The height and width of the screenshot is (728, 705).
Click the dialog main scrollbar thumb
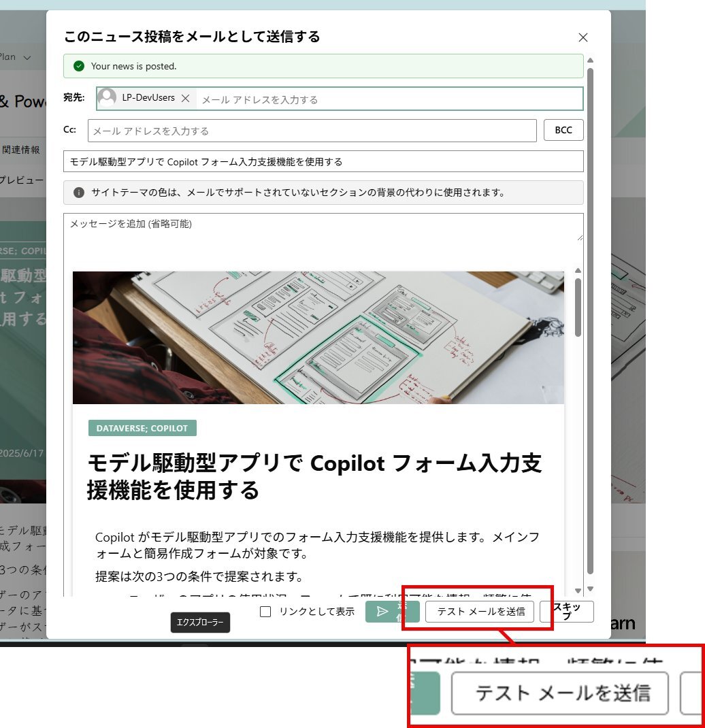coord(590,321)
